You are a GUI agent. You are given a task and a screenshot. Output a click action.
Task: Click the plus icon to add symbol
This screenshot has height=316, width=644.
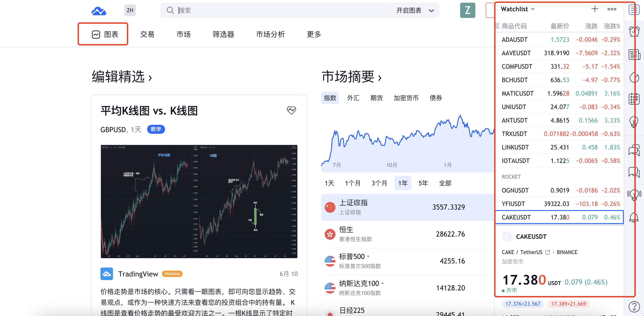[x=595, y=9]
